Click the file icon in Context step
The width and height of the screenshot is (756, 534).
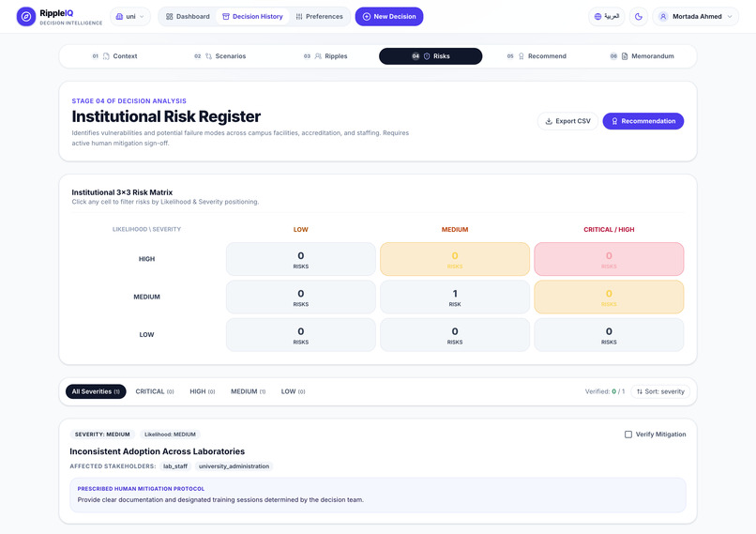[106, 56]
